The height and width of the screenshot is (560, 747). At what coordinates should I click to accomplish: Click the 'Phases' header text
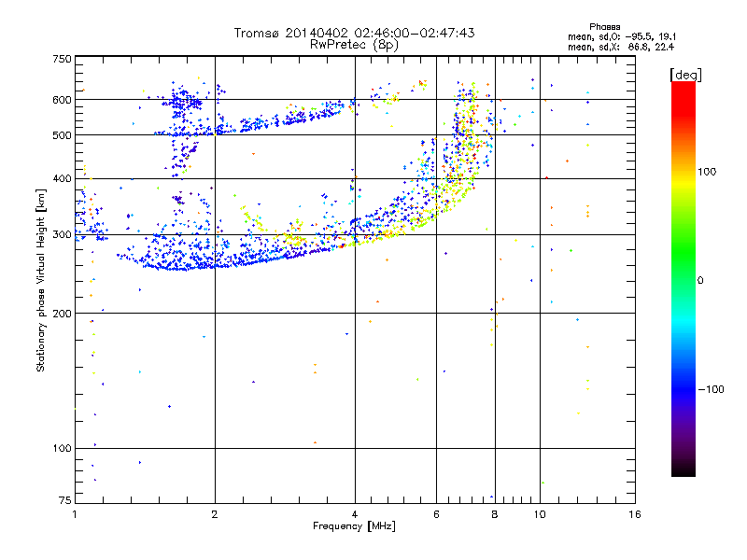click(x=604, y=27)
